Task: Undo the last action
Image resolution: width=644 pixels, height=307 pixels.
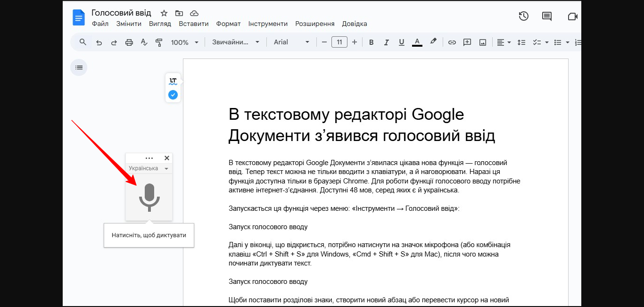Action: (99, 42)
